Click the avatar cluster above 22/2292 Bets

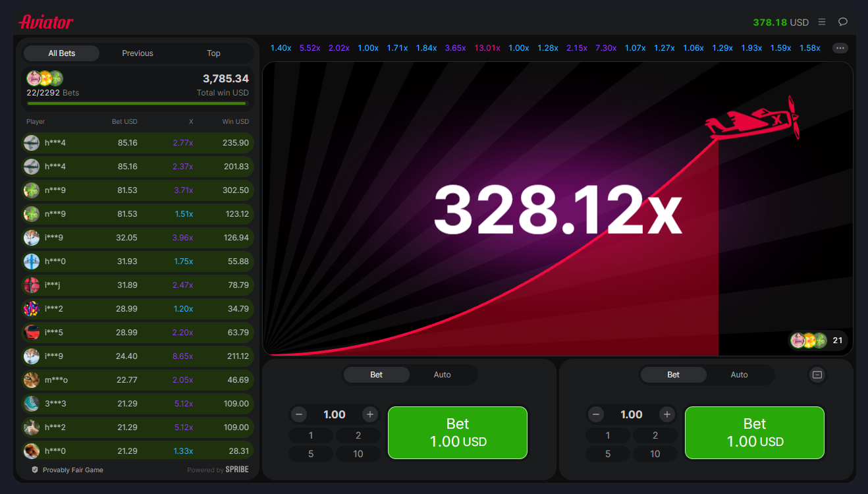[x=45, y=78]
